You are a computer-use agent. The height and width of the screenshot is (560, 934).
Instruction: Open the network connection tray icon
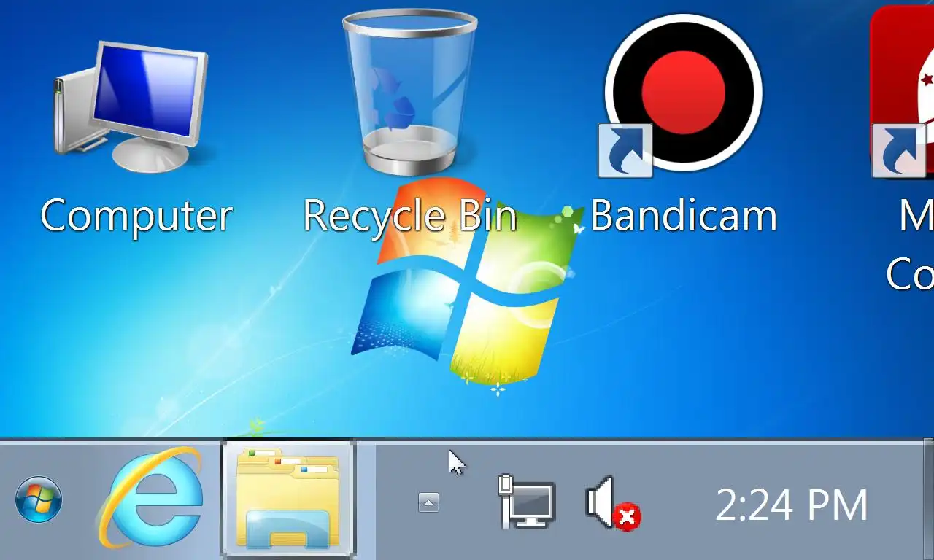tap(527, 501)
